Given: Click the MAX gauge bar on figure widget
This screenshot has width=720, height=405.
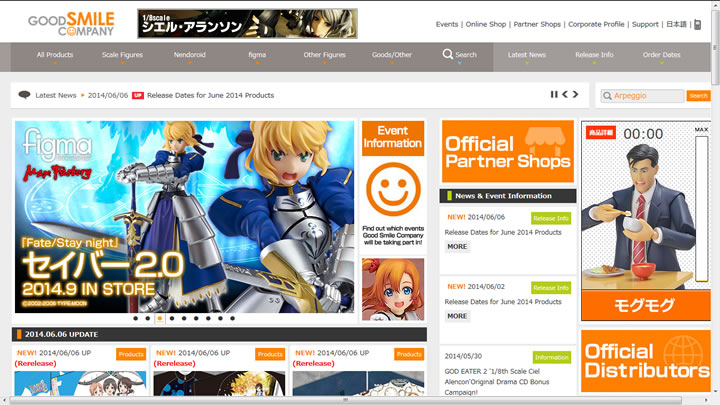Looking at the screenshot, I should [701, 208].
